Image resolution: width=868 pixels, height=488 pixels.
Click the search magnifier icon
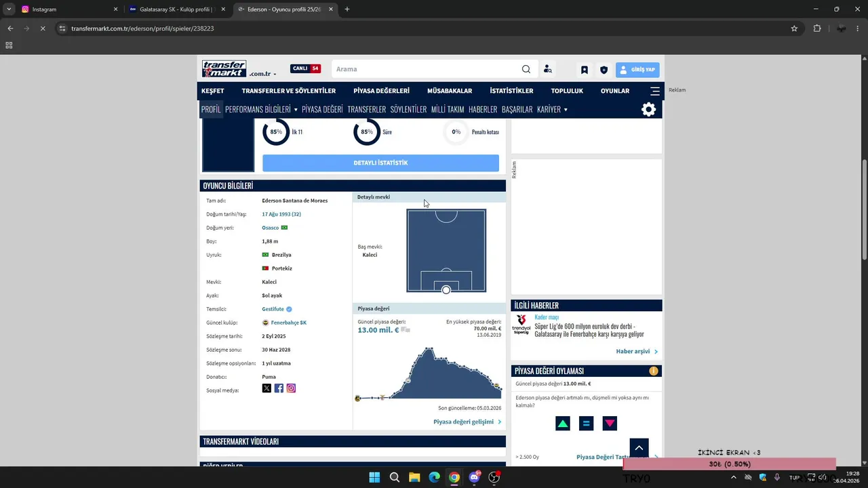point(526,69)
